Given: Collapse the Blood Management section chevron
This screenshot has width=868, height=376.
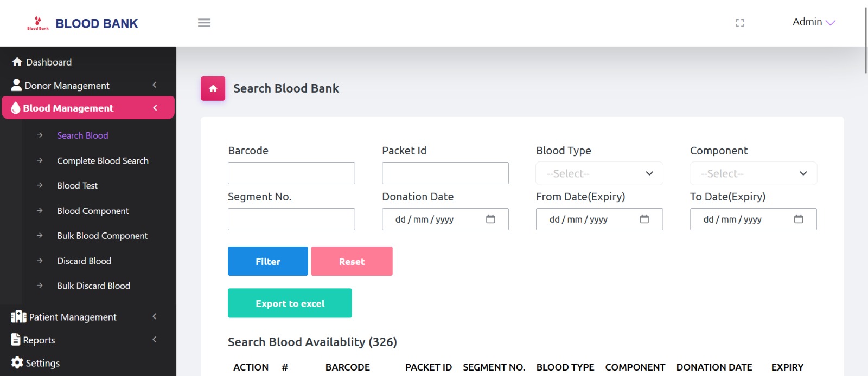Looking at the screenshot, I should [154, 108].
